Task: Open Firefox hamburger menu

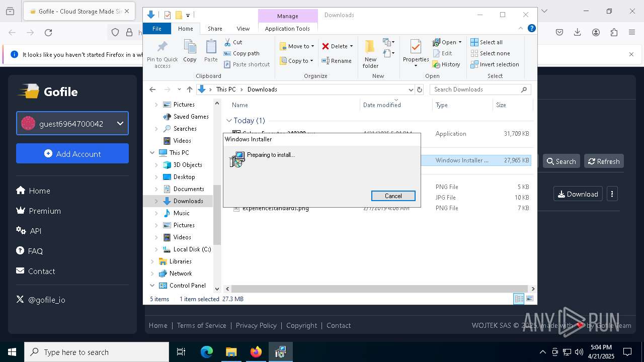Action: (x=632, y=33)
